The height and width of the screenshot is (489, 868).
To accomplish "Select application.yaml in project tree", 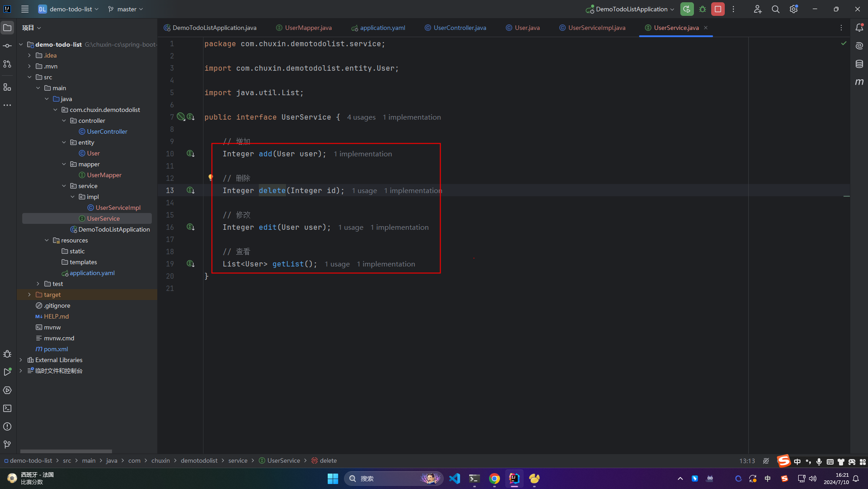I will 92,273.
